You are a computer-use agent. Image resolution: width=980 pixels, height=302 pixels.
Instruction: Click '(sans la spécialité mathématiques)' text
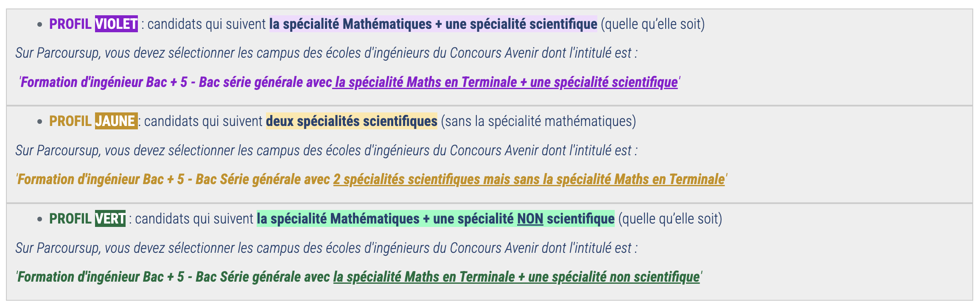pyautogui.click(x=538, y=121)
